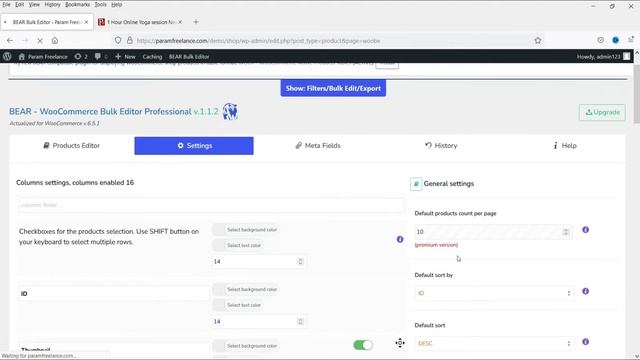Select text color for ID column

tap(237, 305)
